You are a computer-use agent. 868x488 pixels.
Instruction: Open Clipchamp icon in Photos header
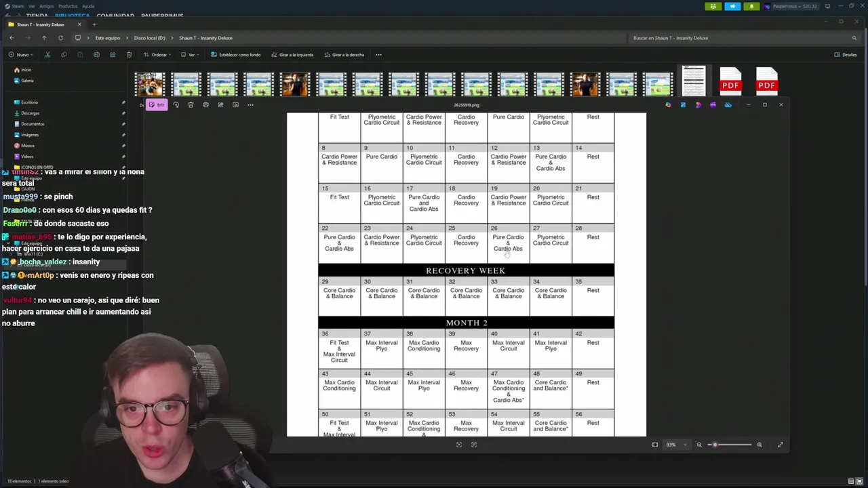click(x=713, y=105)
